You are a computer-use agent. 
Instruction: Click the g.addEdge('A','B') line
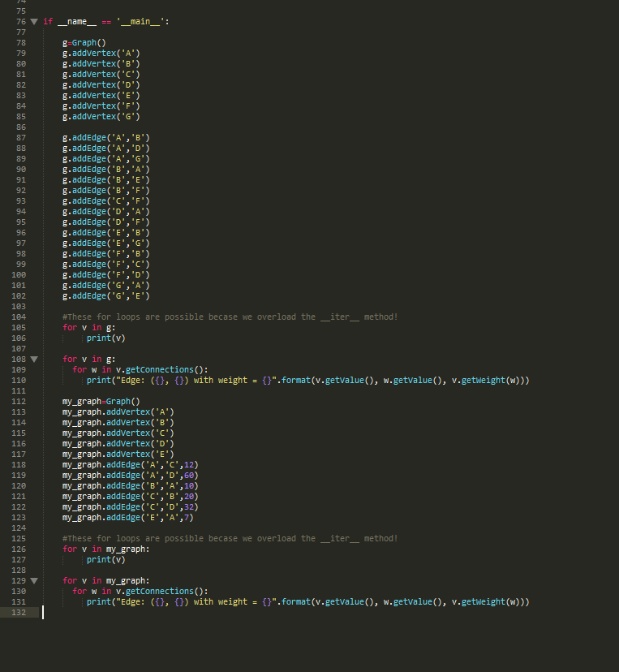[105, 138]
